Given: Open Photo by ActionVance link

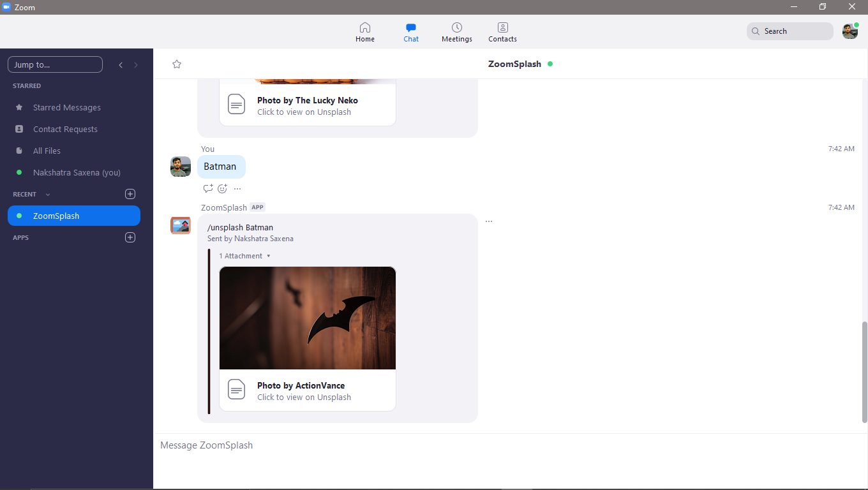Looking at the screenshot, I should coord(301,385).
